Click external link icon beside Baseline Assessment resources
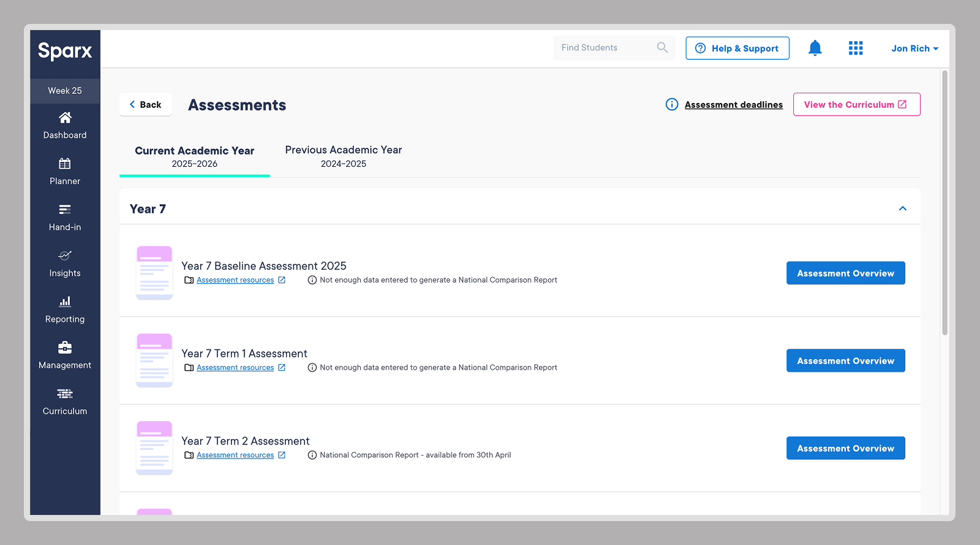This screenshot has width=980, height=545. 282,280
